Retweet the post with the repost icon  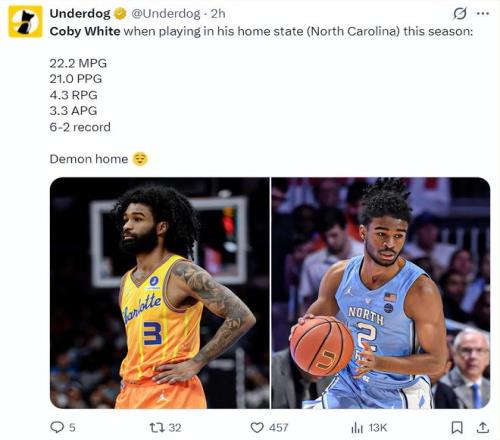157,427
